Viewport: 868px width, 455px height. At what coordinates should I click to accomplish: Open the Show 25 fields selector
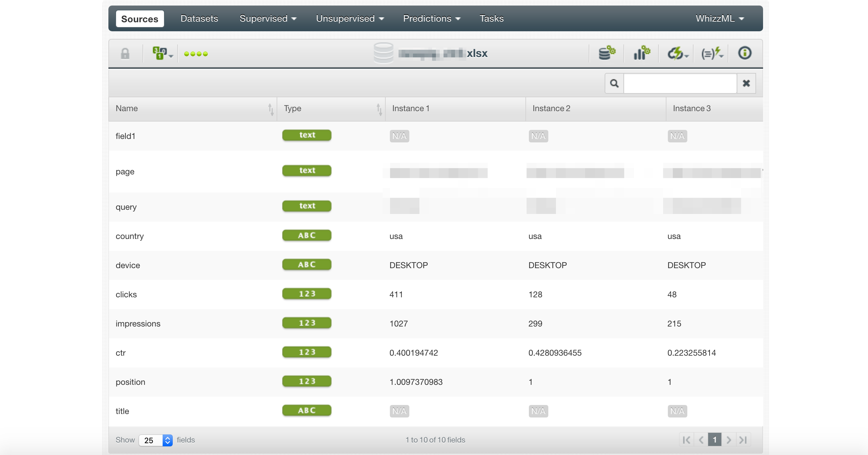pos(155,440)
